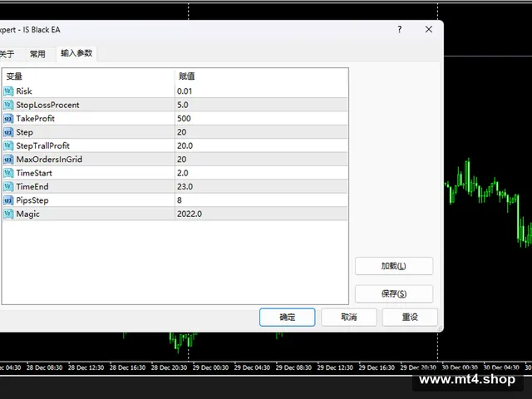Edit the TimeEnd value 23.0
The image size is (532, 399).
(262, 186)
